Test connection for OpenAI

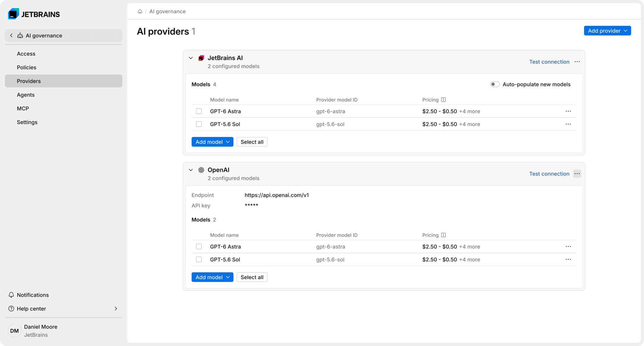(549, 174)
